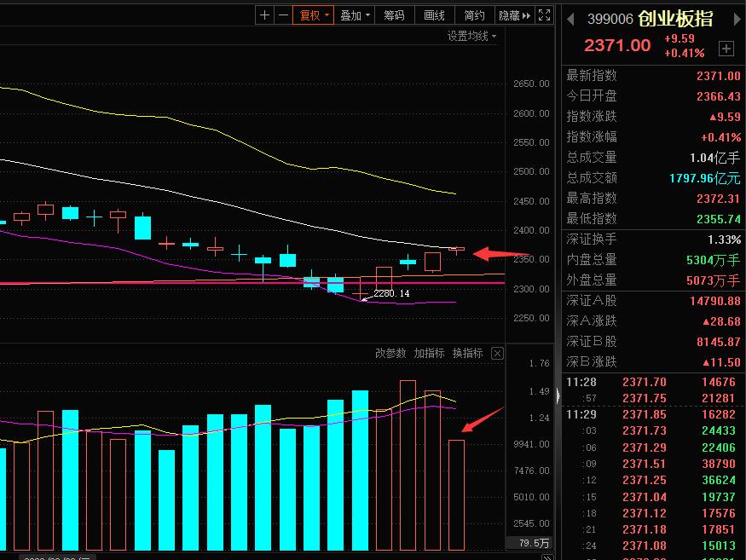Click the 399006 index code
Viewport: 746px width, 560px height.
610,19
